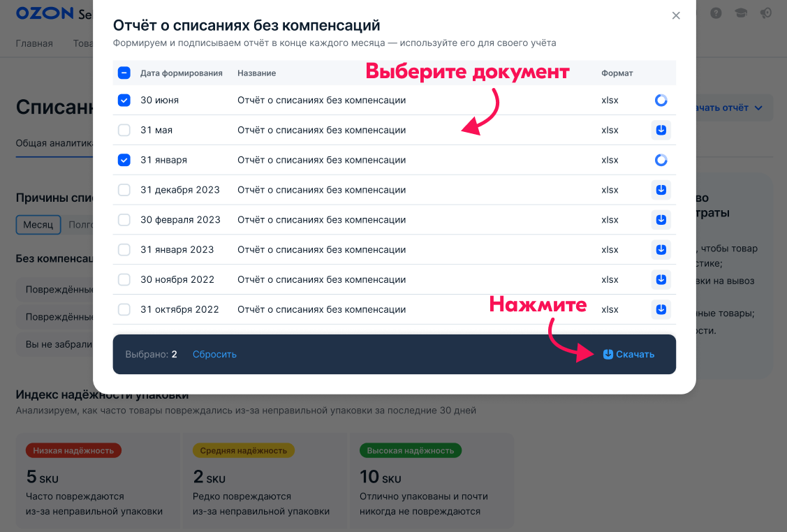Download the 31 января 2023 report file

[x=661, y=249]
